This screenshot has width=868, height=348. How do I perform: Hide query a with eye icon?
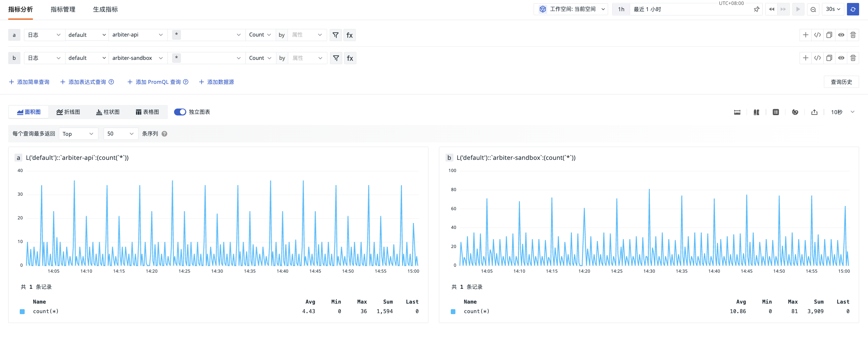[841, 35]
